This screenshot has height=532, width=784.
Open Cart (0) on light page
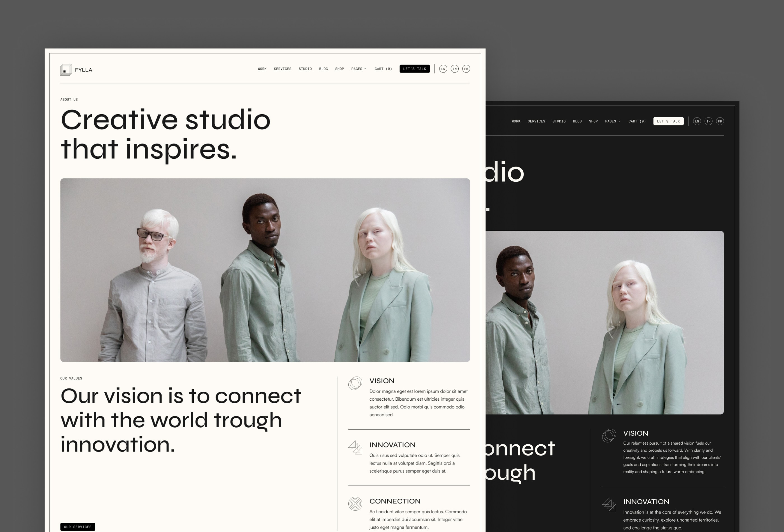pos(383,69)
